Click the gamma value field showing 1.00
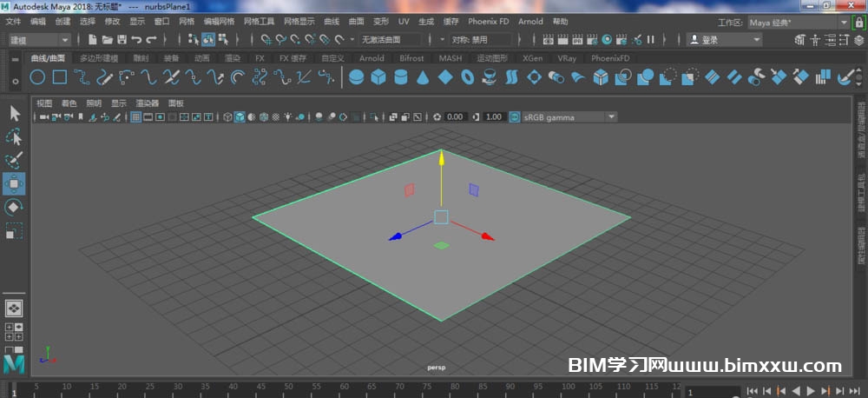The width and height of the screenshot is (868, 398). [x=493, y=116]
